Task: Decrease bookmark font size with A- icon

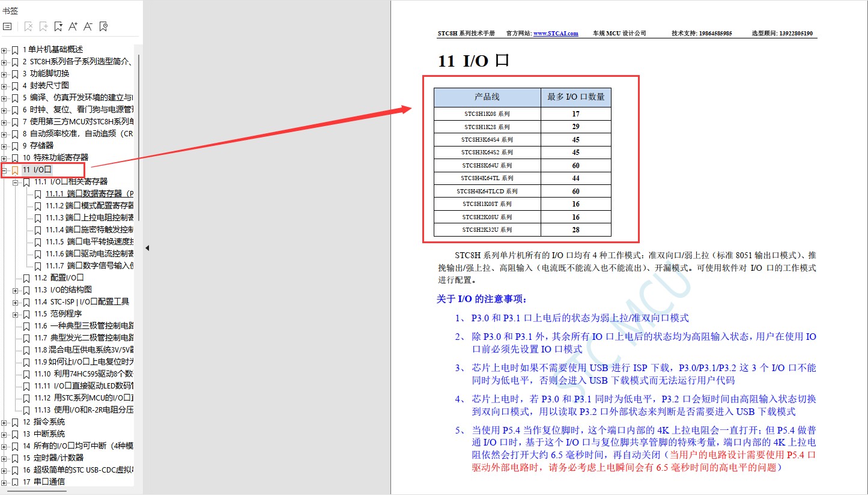Action: pyautogui.click(x=88, y=26)
